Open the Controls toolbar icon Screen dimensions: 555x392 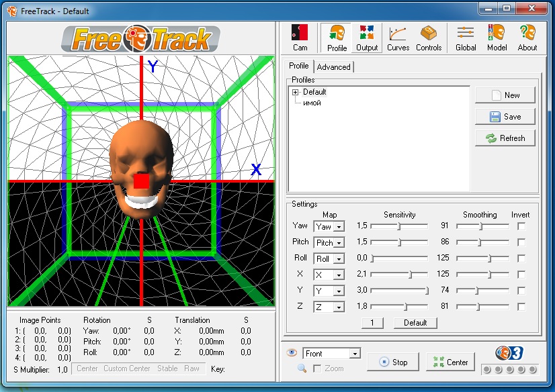point(429,38)
